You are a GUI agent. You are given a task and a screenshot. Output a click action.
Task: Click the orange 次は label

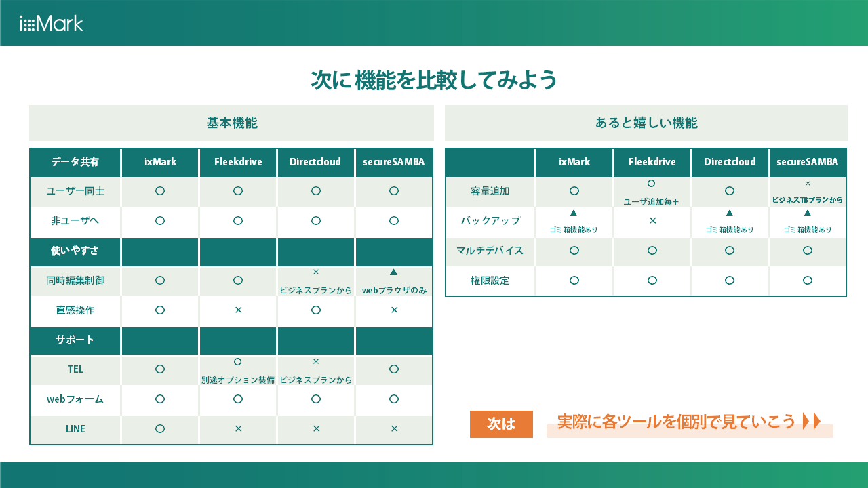501,424
